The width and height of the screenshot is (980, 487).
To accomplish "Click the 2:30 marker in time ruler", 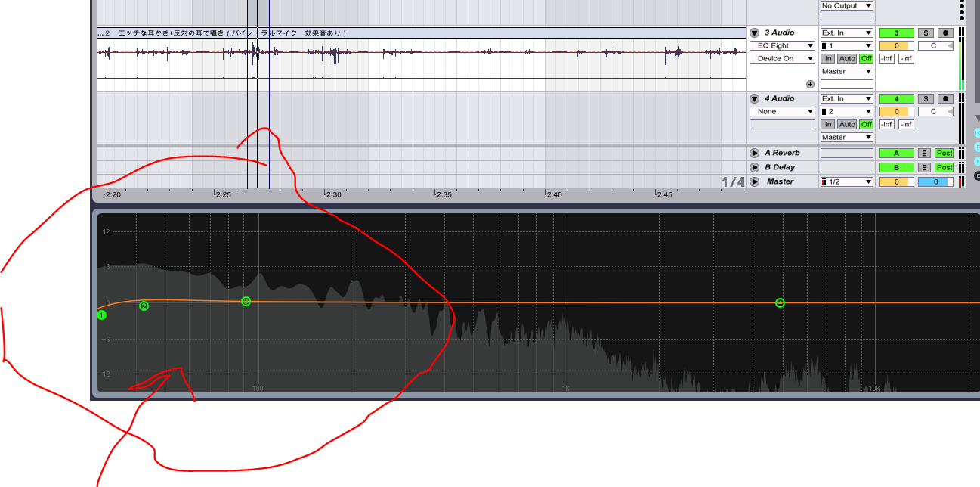I will pos(334,194).
